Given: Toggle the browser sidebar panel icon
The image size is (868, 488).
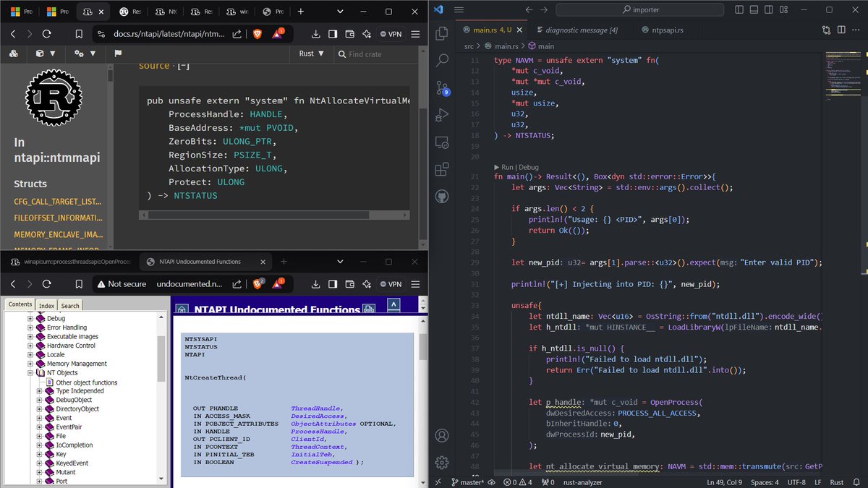Looking at the screenshot, I should pos(333,34).
